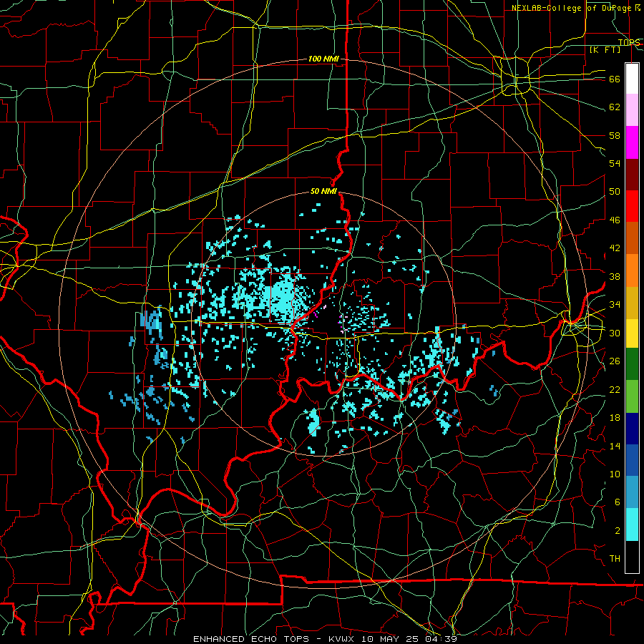The image size is (644, 644).
Task: Click the "6" legend value
Action: click(x=617, y=502)
